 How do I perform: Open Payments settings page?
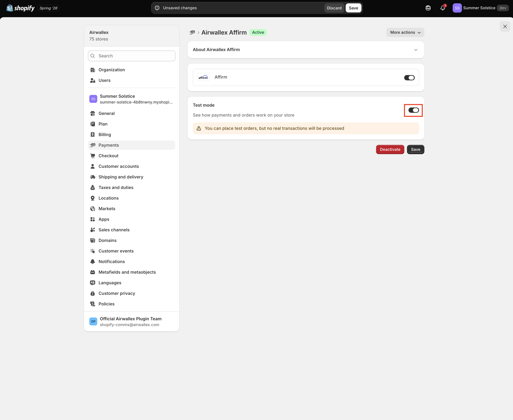[x=132, y=145]
